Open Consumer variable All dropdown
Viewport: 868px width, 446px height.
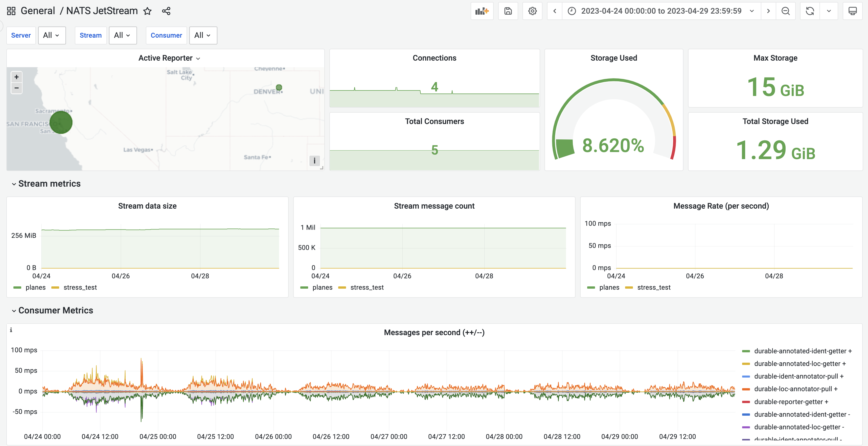click(x=203, y=35)
